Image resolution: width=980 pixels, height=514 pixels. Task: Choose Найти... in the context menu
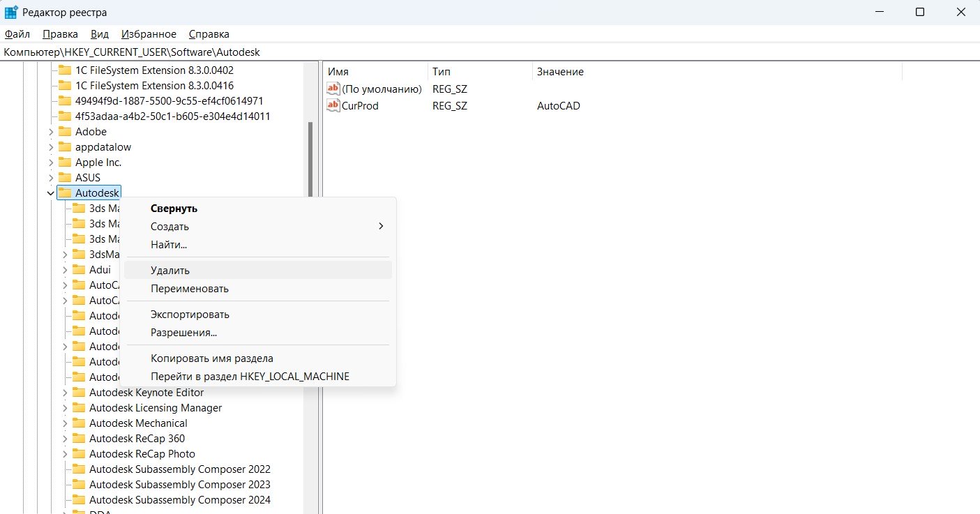pos(258,245)
